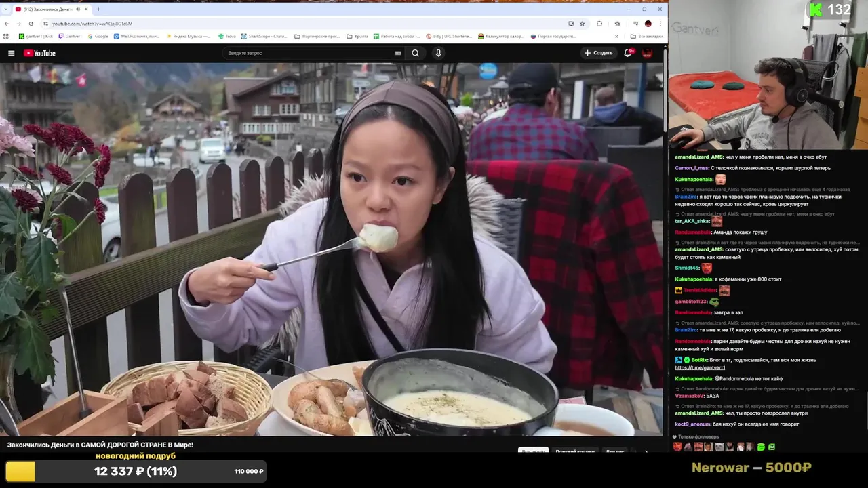Open the Chrome extensions puzzle icon

pos(599,24)
